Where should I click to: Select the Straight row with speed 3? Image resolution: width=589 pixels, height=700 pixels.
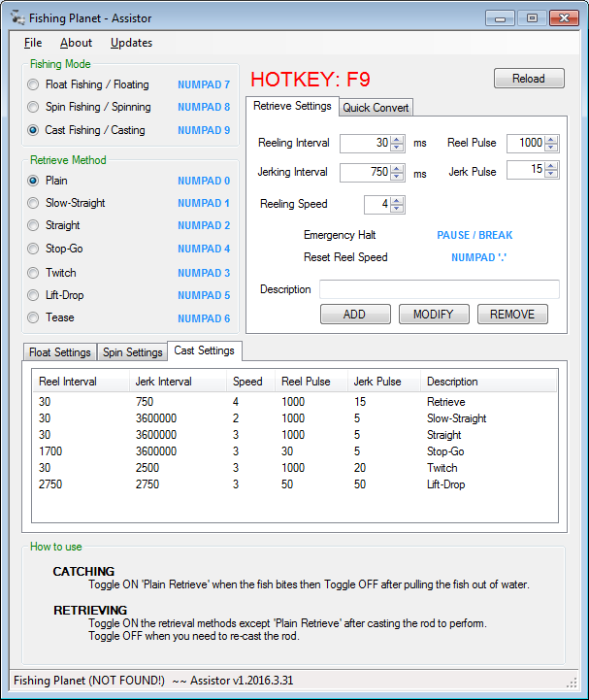tap(295, 435)
